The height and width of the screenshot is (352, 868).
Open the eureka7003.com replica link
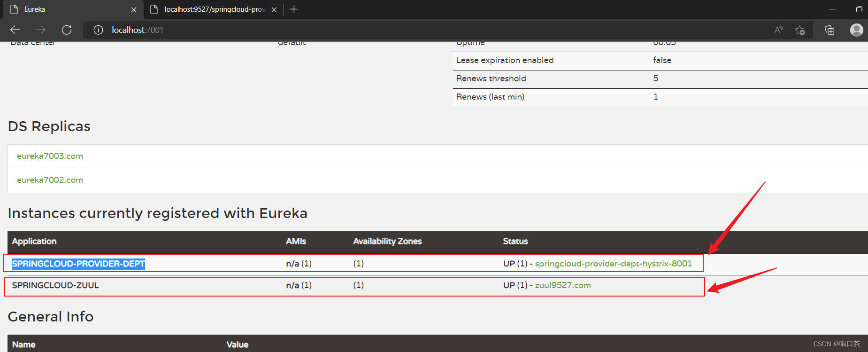[x=50, y=156]
